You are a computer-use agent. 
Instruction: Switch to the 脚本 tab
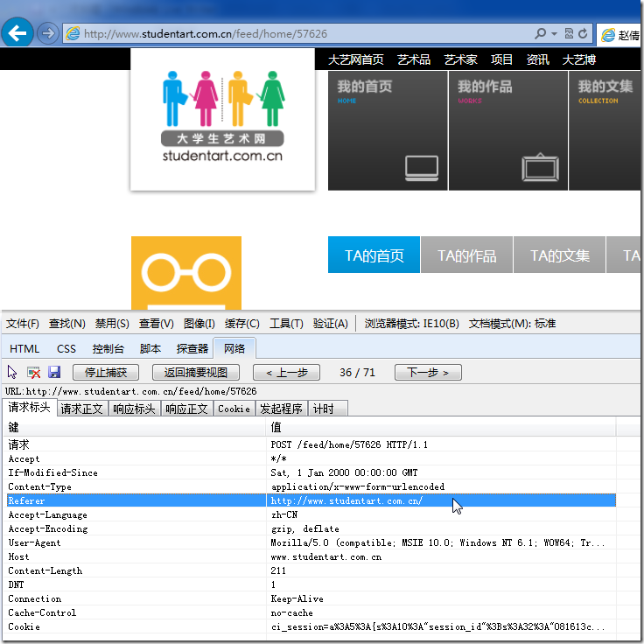point(150,349)
